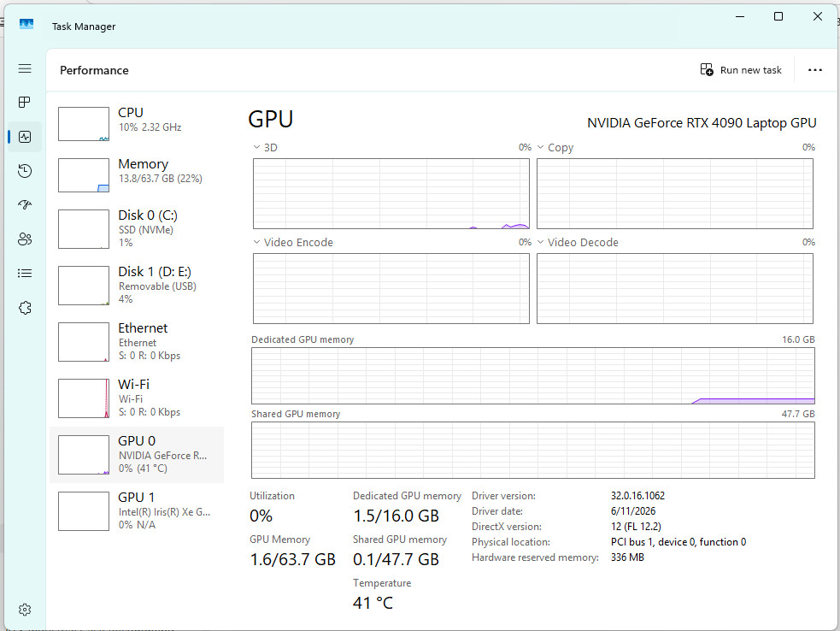
Task: Click the Copy usage graph
Action: (x=675, y=193)
